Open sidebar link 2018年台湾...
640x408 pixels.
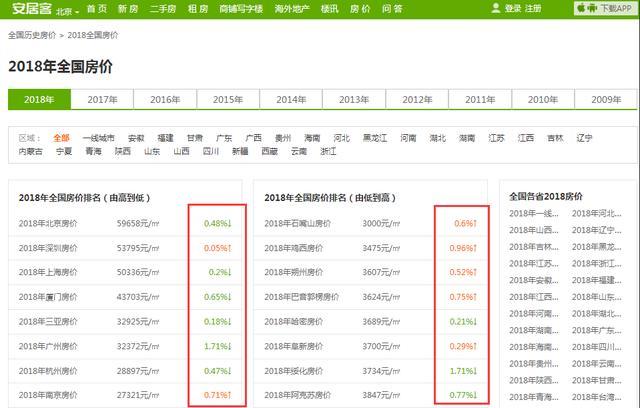pyautogui.click(x=597, y=397)
